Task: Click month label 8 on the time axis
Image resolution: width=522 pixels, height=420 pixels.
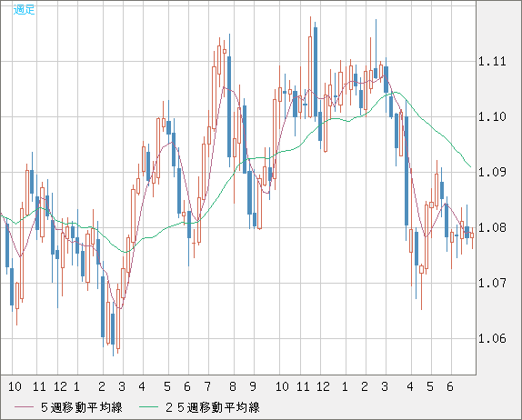Action: pos(233,386)
